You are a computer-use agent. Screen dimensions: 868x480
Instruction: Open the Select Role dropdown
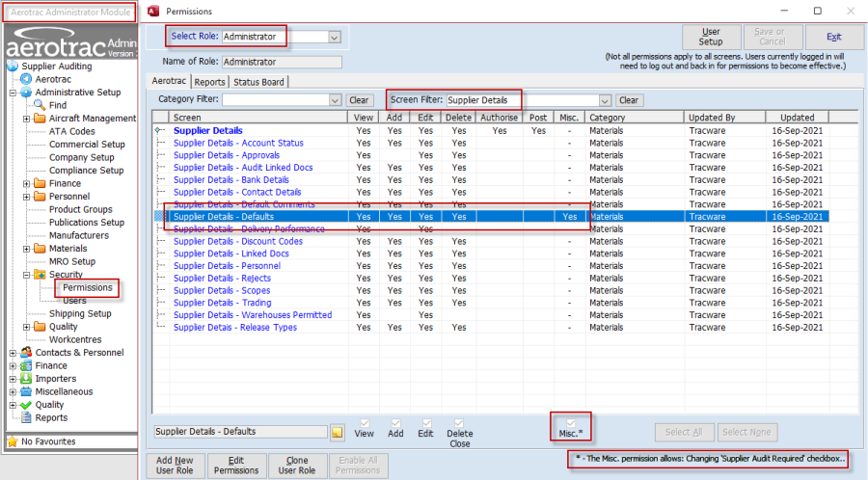click(x=335, y=38)
